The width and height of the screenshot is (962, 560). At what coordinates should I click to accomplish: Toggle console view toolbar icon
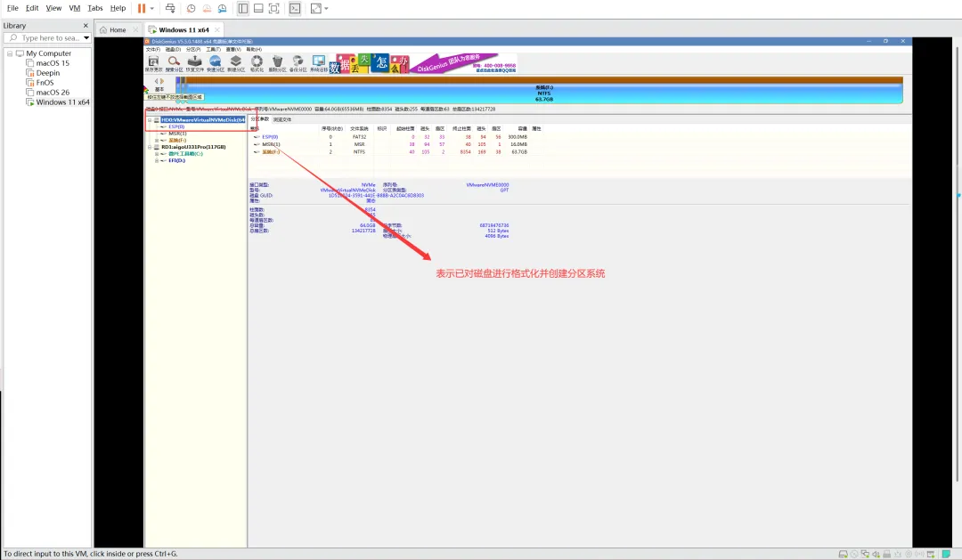click(x=295, y=9)
